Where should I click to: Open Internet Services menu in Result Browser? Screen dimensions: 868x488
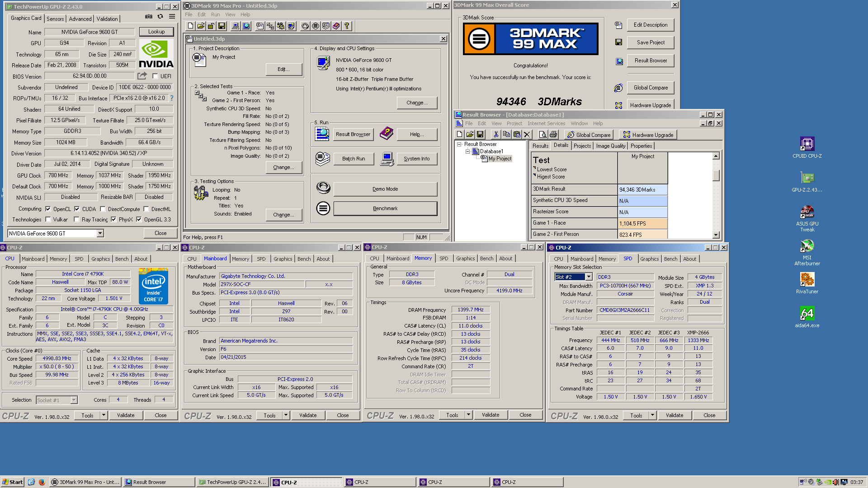(546, 123)
